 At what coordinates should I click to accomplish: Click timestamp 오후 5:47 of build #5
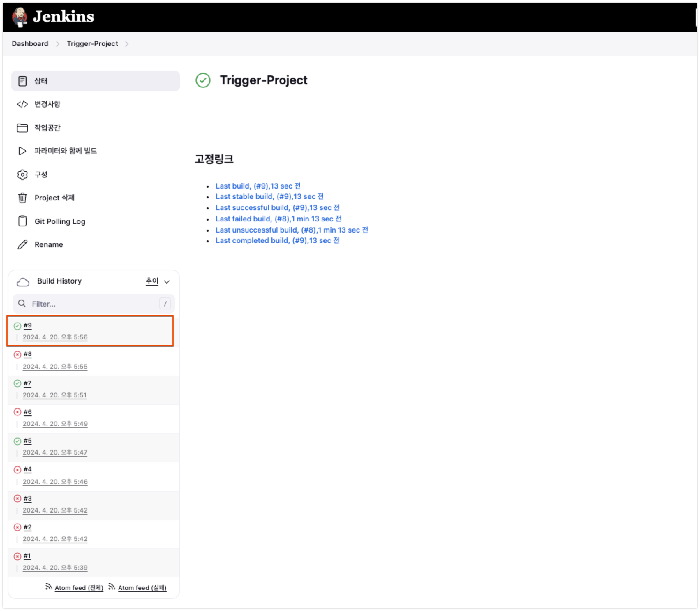(55, 452)
